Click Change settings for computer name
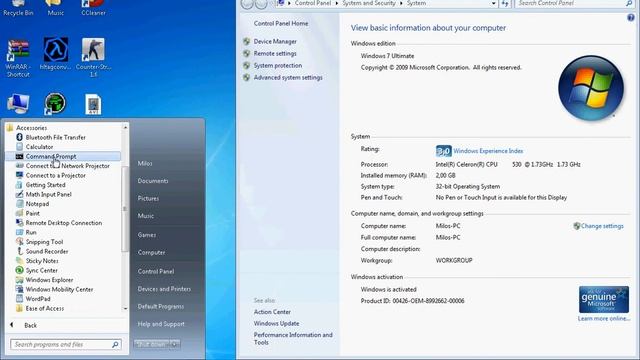This screenshot has height=360, width=640. pos(602,226)
